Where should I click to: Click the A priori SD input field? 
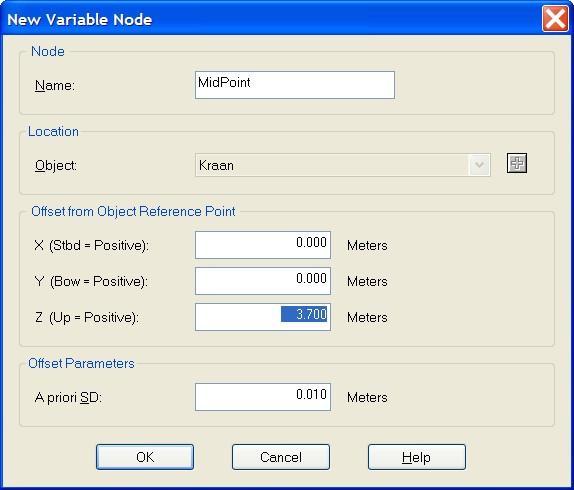[x=263, y=397]
